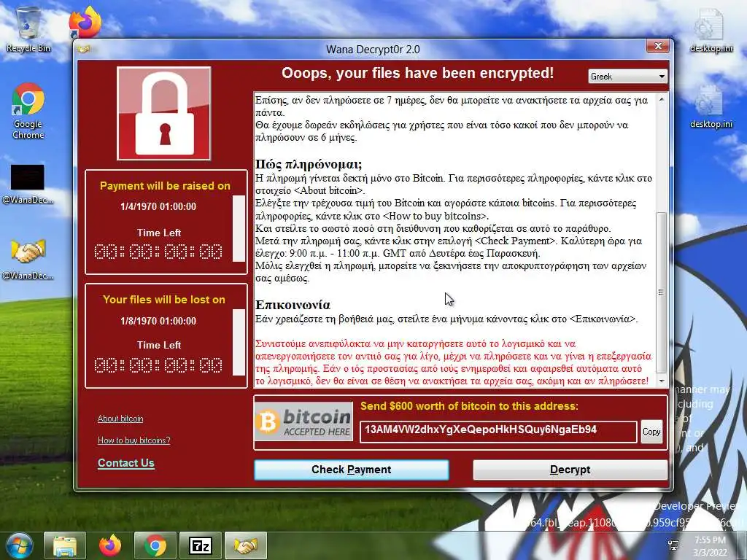
Task: Click the large padlock image
Action: pos(164,113)
